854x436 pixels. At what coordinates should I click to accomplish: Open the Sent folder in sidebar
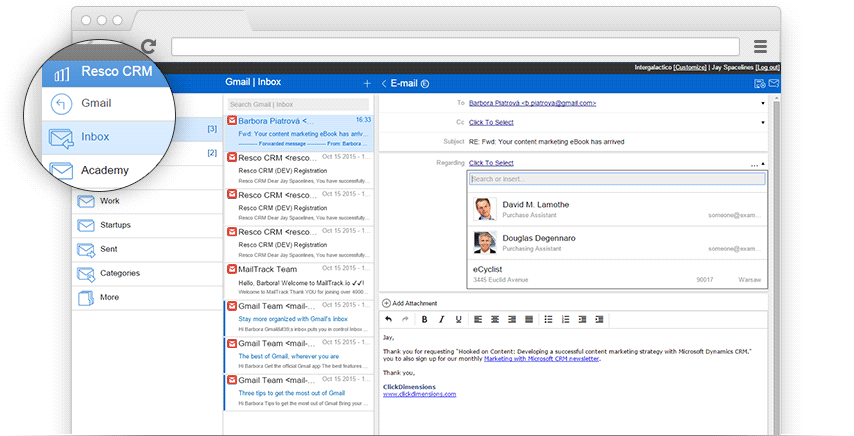click(x=108, y=249)
